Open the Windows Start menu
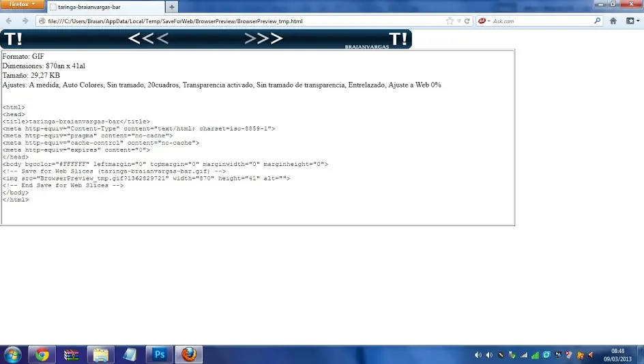 pyautogui.click(x=12, y=354)
